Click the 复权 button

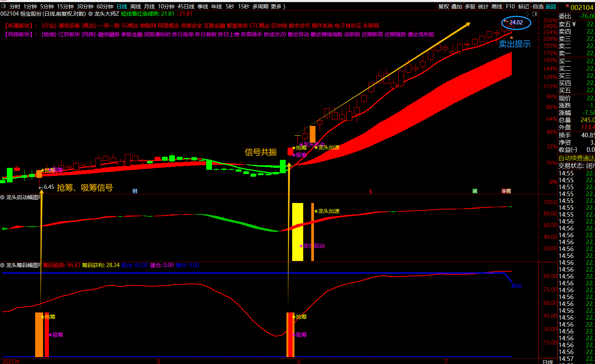444,6
